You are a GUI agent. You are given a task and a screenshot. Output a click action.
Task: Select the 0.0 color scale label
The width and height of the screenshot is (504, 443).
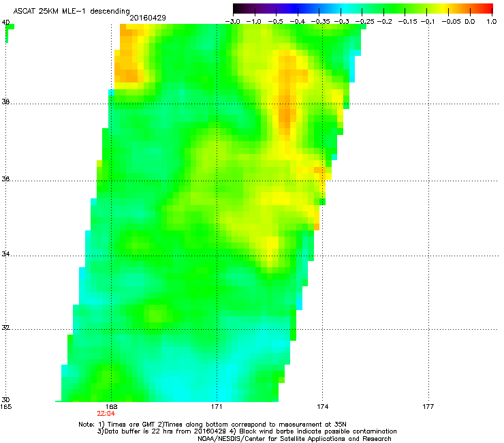pos(470,22)
